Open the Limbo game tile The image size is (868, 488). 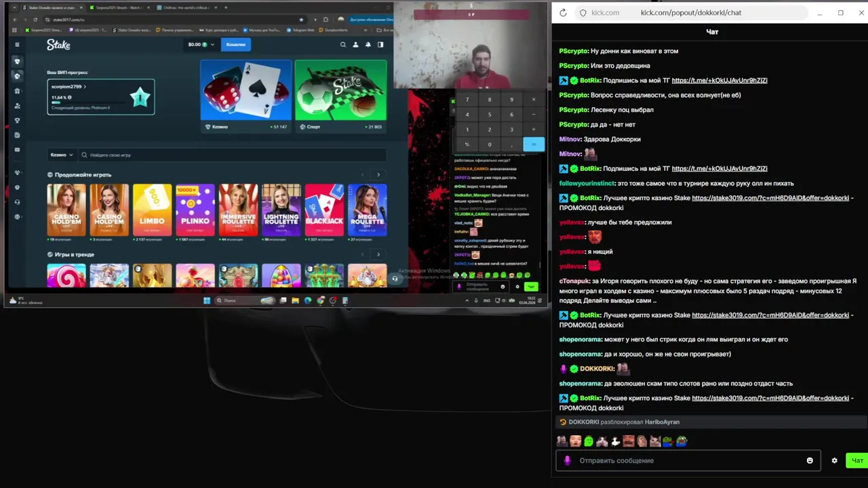(152, 209)
